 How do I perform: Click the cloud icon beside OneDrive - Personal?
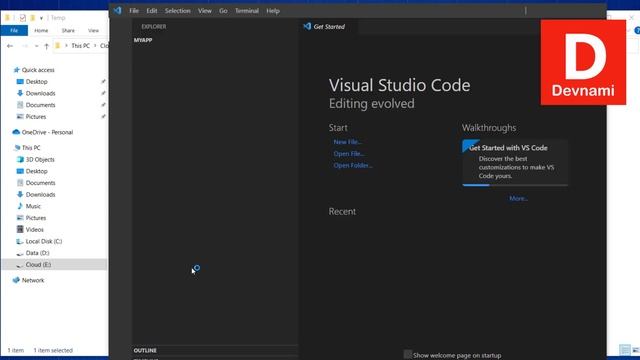point(16,132)
